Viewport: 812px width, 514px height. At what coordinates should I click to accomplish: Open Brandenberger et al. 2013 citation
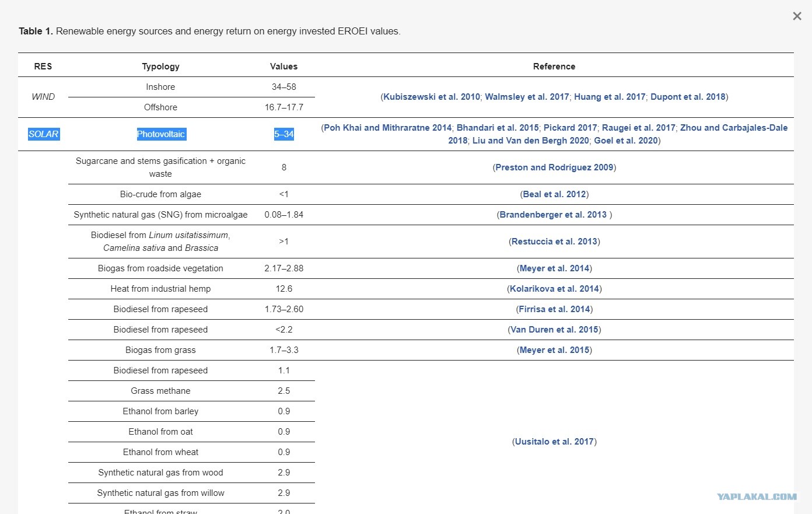(x=553, y=215)
